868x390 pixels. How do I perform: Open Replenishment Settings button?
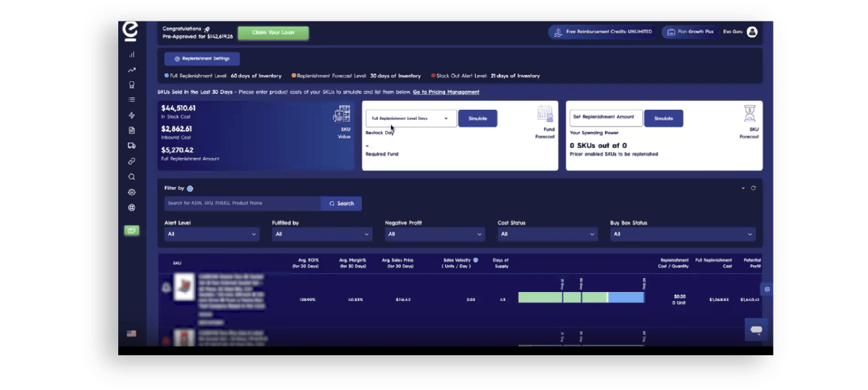[202, 59]
